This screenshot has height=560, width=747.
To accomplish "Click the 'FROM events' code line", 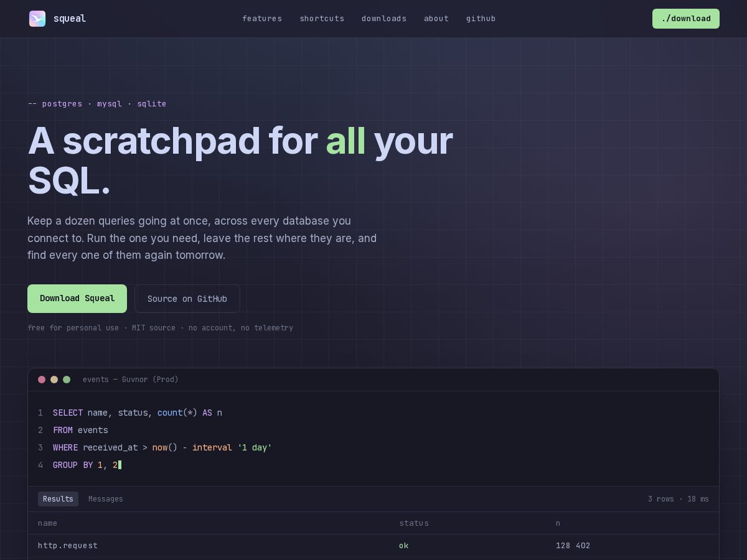I will tap(80, 430).
